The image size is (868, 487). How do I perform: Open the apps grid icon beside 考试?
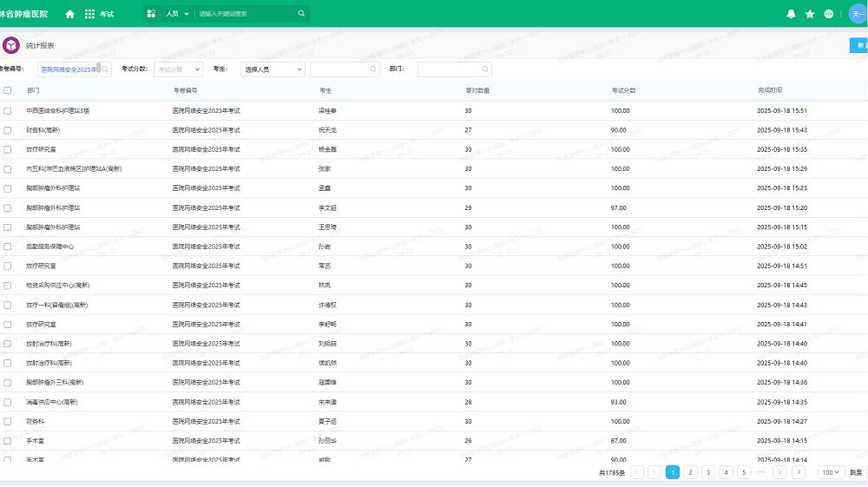click(89, 14)
